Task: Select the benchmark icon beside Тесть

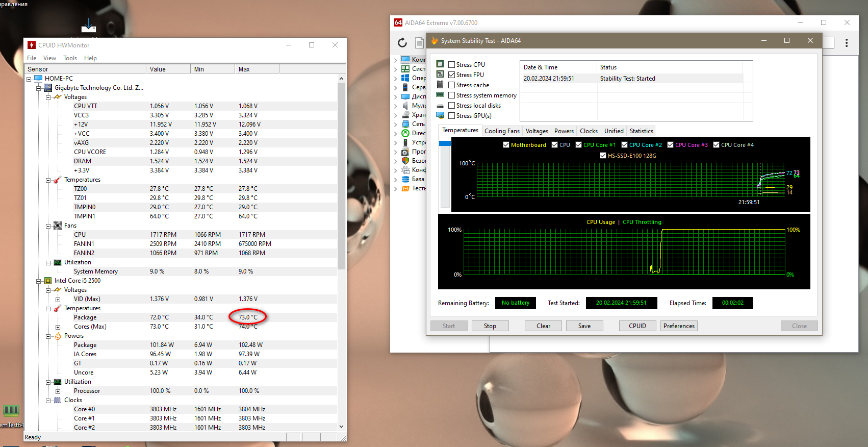Action: [405, 188]
